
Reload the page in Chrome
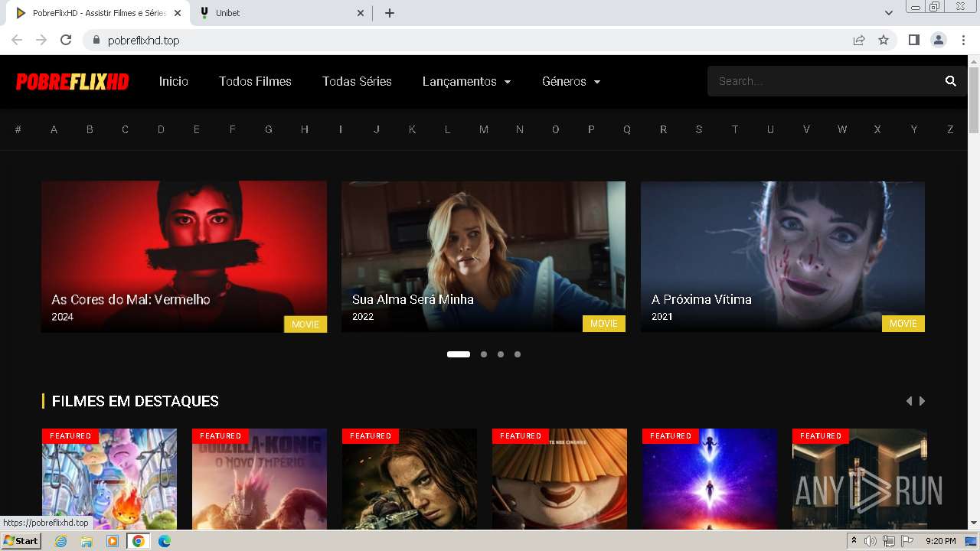66,40
